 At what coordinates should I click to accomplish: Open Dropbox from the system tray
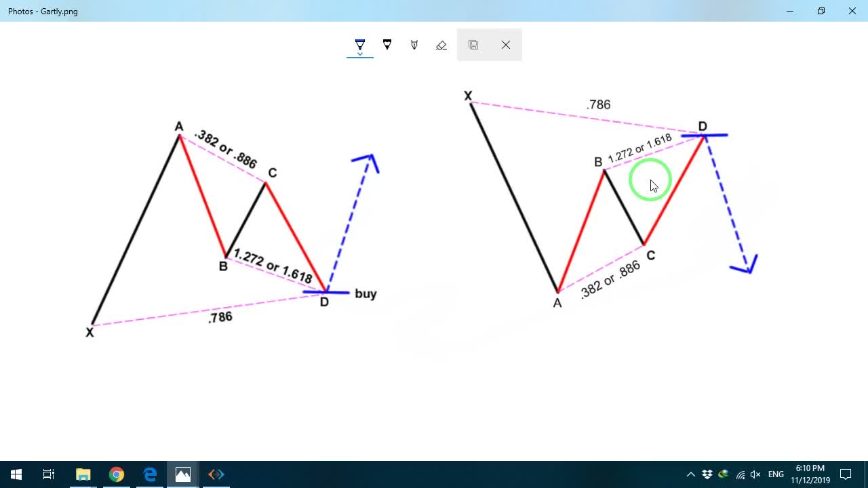(707, 474)
